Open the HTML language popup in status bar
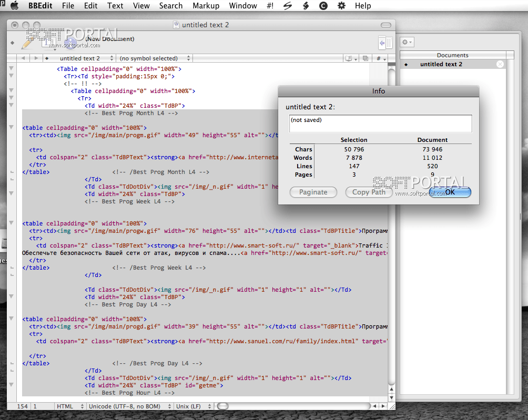528x420 pixels. tap(70, 406)
